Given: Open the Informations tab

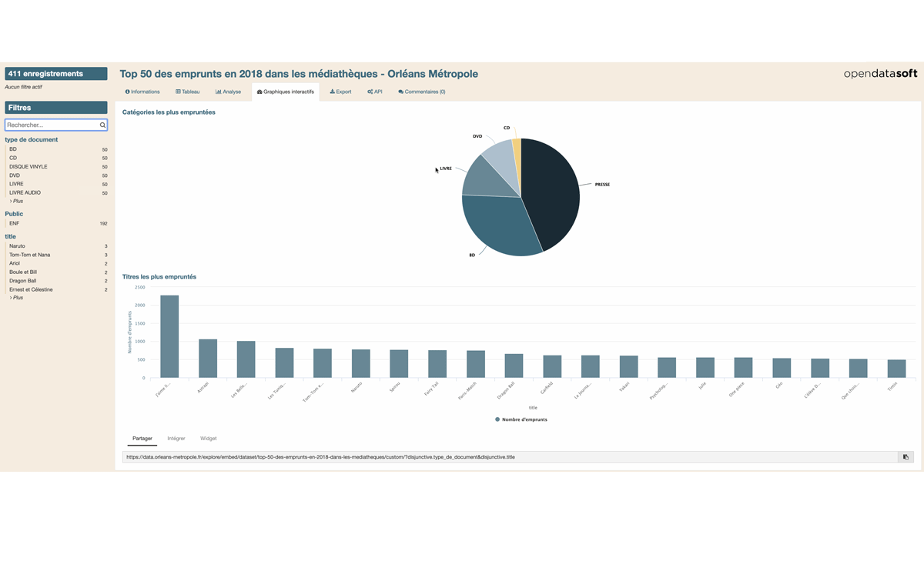Looking at the screenshot, I should [142, 92].
